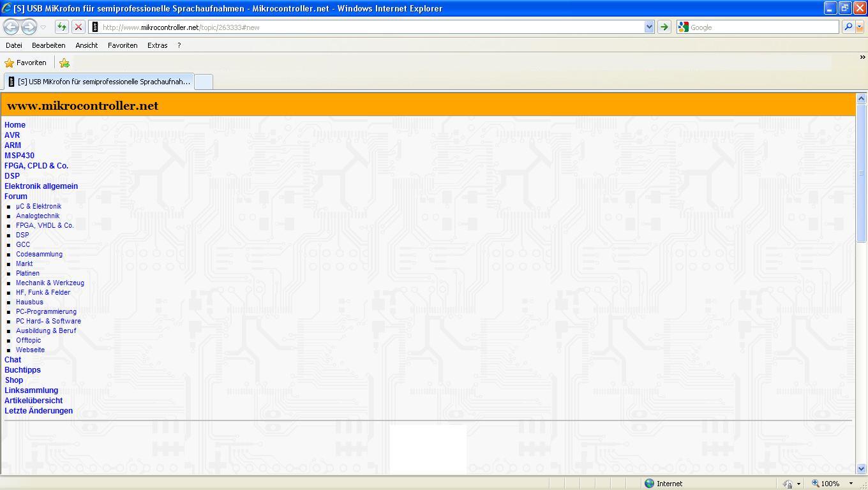868x490 pixels.
Task: Open the Analogtechnik forum
Action: [38, 216]
